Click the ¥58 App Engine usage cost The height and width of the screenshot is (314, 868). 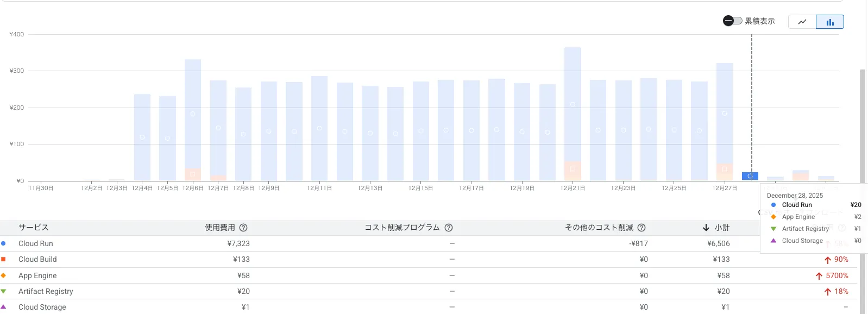243,275
